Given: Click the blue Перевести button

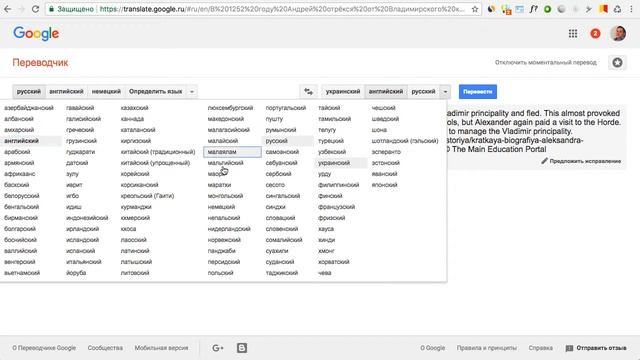Looking at the screenshot, I should coord(478,92).
